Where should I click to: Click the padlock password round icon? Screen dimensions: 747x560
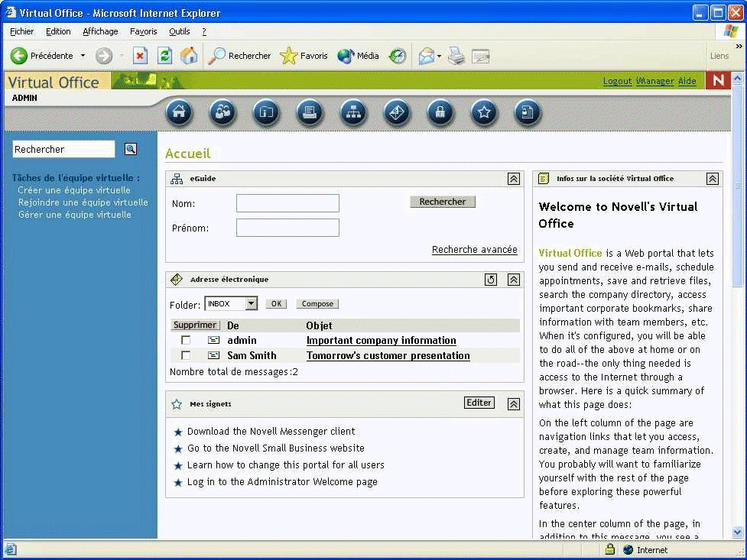click(x=440, y=112)
